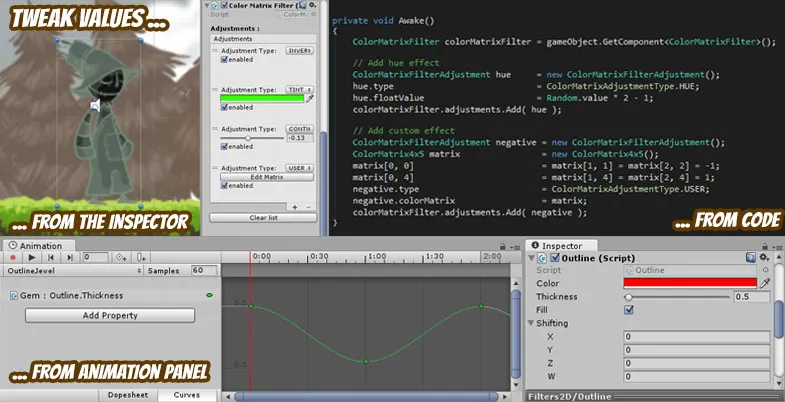Toggle 'enabled' checkbox under the USER adjustment

coord(225,186)
